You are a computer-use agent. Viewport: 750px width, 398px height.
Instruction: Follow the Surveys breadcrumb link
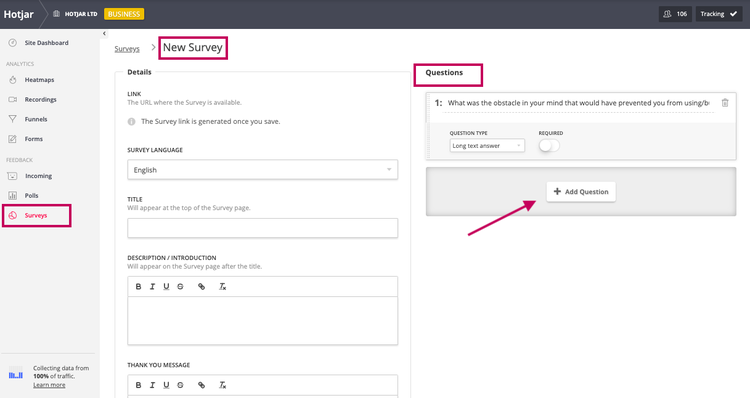tap(127, 49)
